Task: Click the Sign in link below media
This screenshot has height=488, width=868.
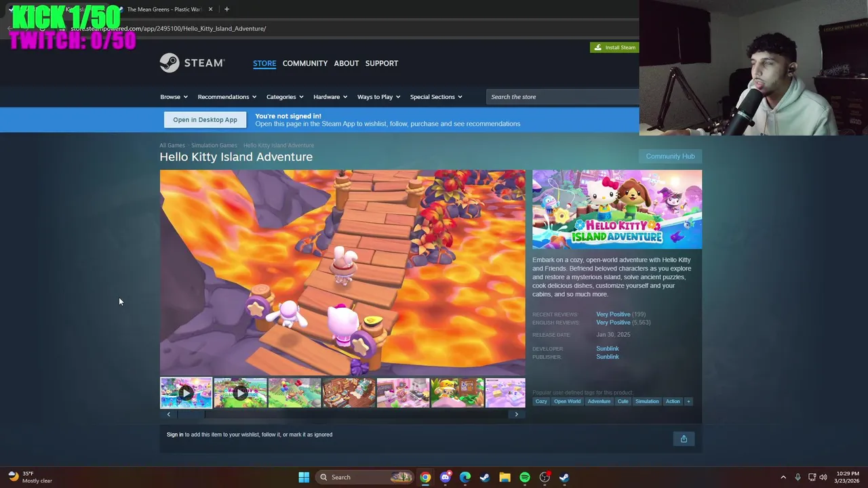Action: [x=175, y=434]
